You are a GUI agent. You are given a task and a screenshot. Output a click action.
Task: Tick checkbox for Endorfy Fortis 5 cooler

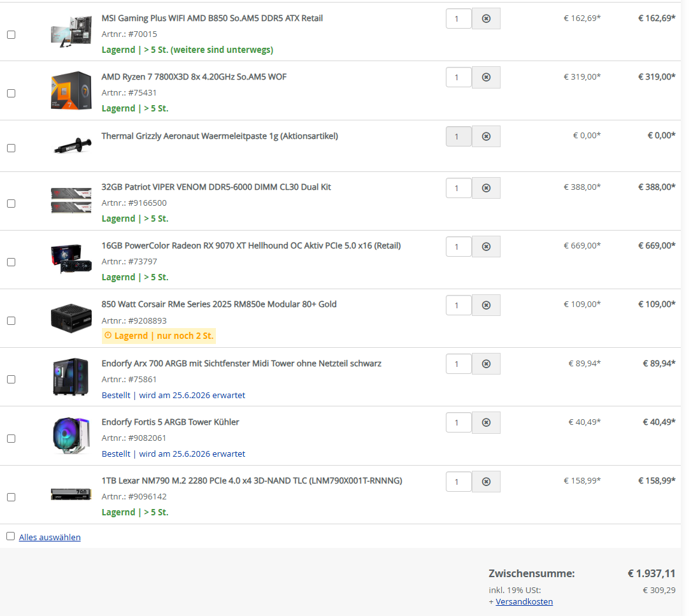point(11,438)
